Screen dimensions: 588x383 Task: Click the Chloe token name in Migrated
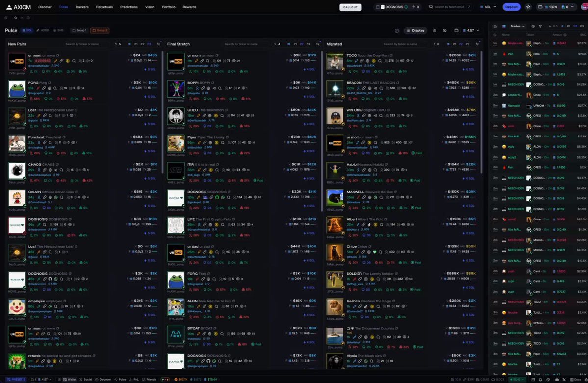coord(351,246)
